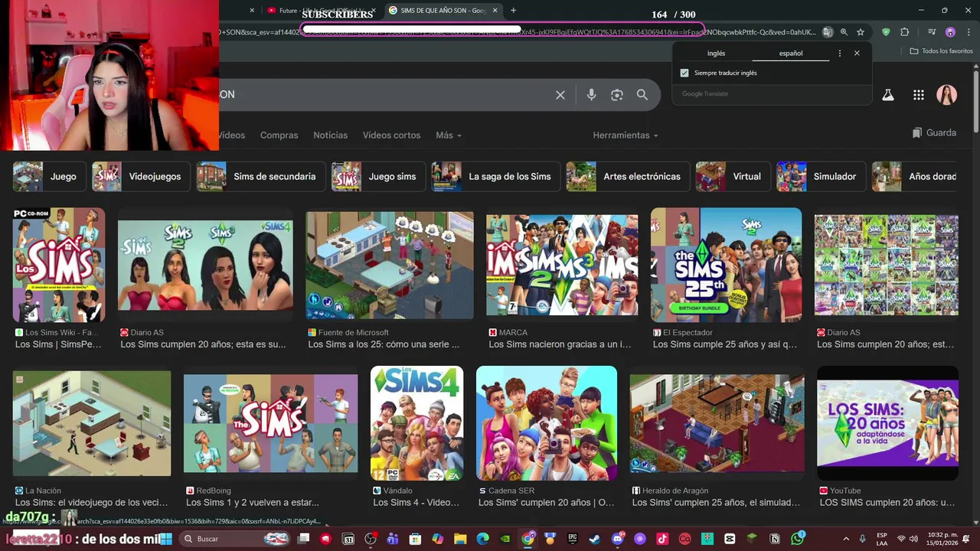Open Chrome media controls icon

[x=932, y=32]
